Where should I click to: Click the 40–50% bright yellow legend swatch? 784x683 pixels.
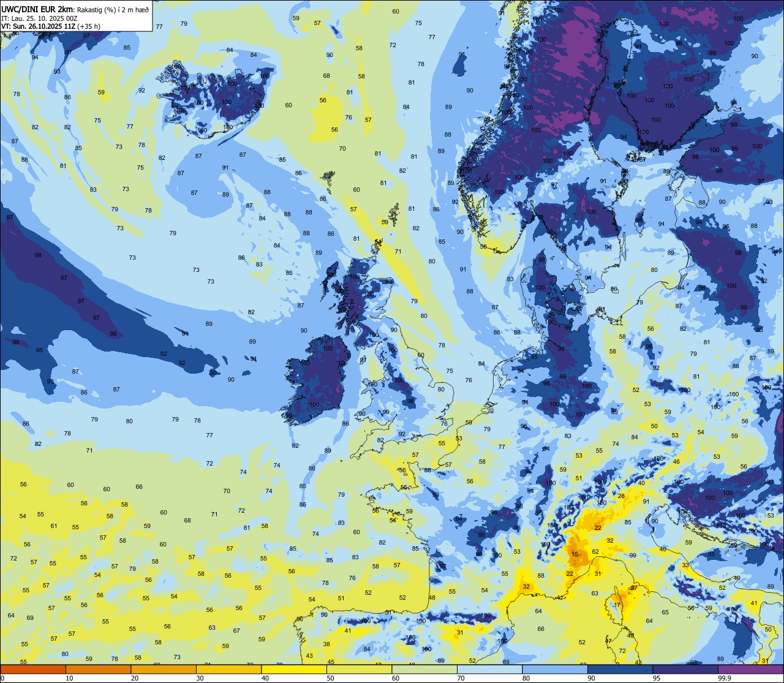[294, 669]
